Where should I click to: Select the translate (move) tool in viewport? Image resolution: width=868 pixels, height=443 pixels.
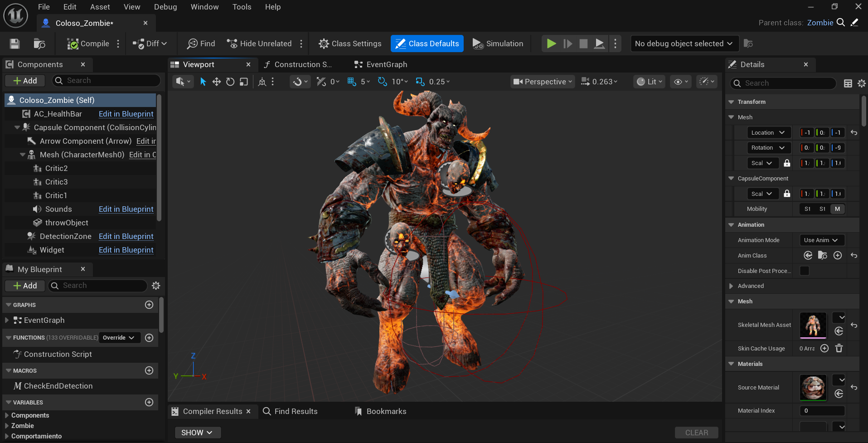point(217,82)
